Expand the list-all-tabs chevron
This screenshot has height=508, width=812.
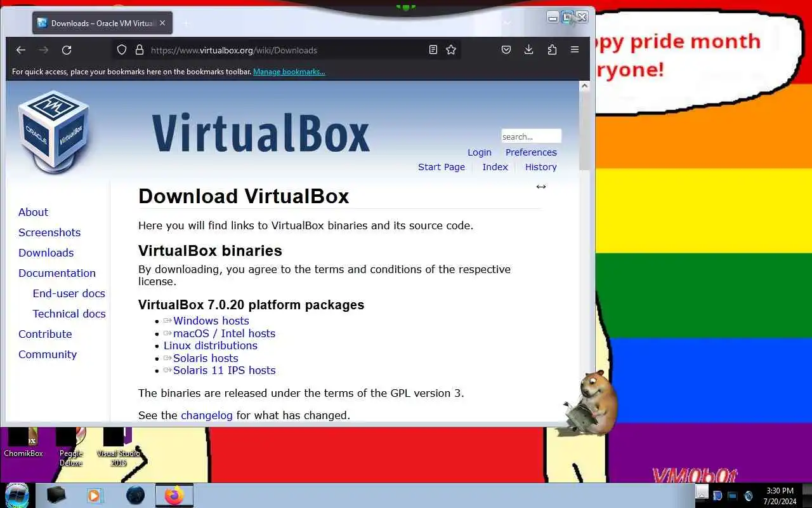[507, 23]
